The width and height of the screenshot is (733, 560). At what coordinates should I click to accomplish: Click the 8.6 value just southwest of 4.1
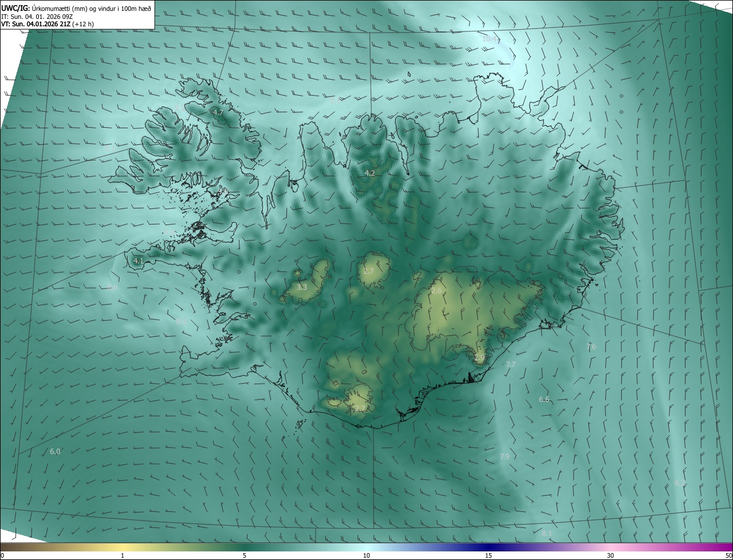(x=112, y=287)
